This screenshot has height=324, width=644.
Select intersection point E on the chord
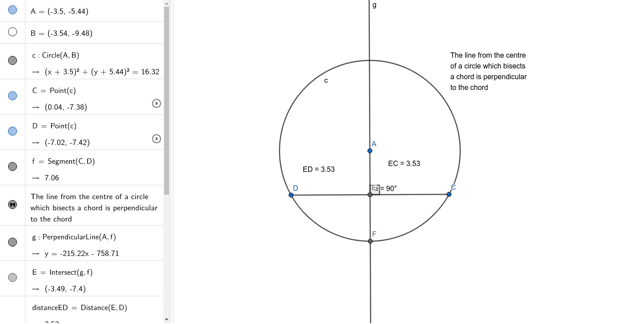click(370, 195)
